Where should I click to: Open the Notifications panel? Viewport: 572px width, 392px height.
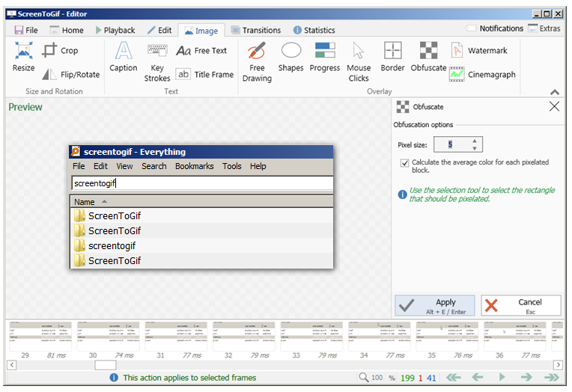coord(495,28)
